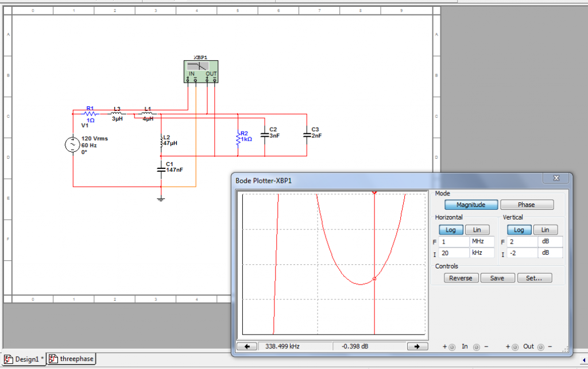Move cursor left with arrow button
Image resolution: width=588 pixels, height=369 pixels.
(247, 346)
